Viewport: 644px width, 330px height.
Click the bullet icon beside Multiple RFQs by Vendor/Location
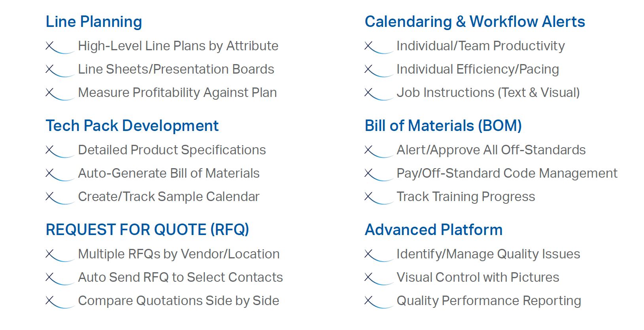(60, 255)
